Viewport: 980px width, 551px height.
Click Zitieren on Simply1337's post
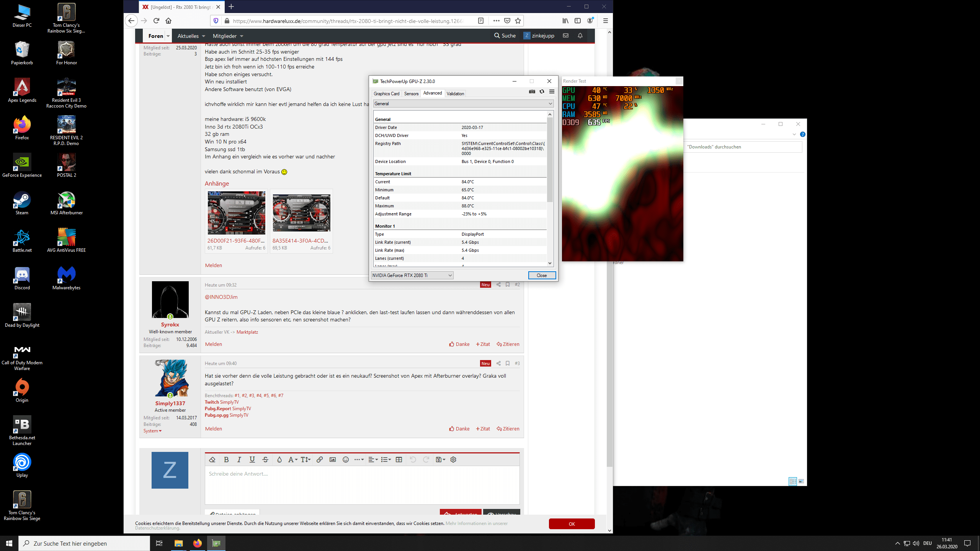click(508, 429)
